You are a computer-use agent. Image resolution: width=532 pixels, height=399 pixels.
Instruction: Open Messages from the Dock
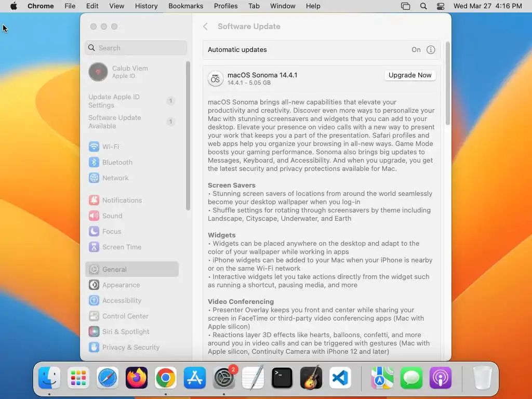point(411,378)
